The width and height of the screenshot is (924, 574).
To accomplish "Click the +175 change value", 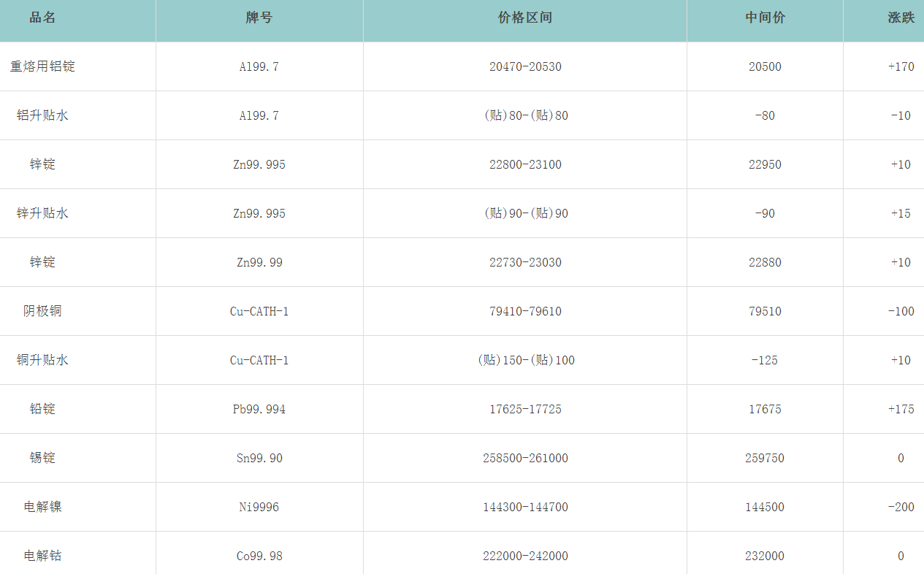I will tap(901, 409).
